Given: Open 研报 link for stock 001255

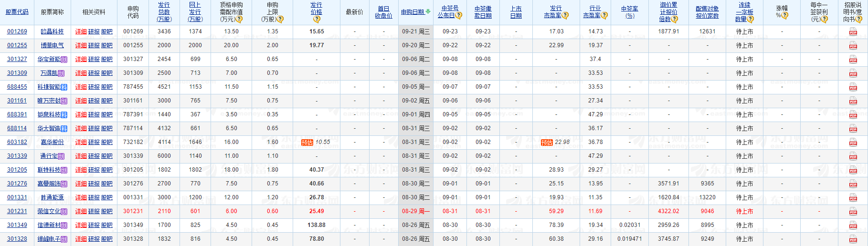Looking at the screenshot, I should point(94,45).
